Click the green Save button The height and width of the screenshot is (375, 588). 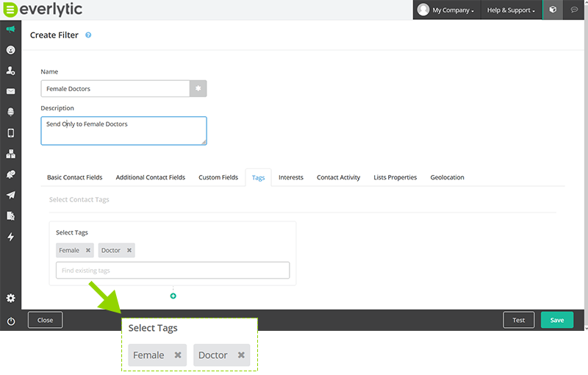(557, 320)
